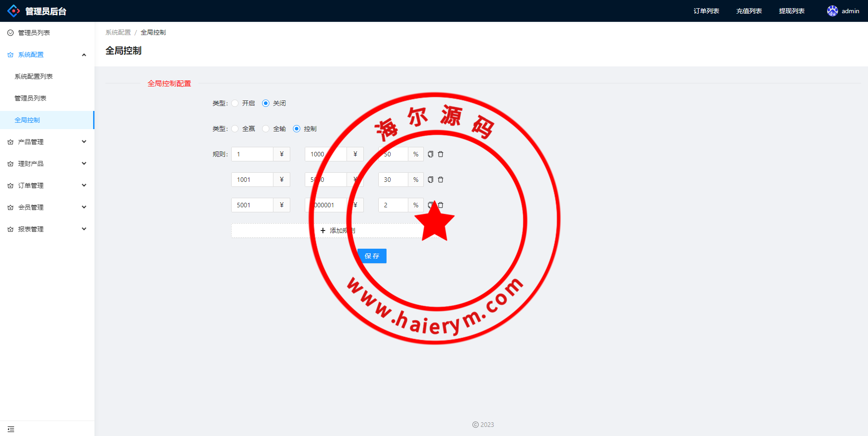Click the copy icon on second rule row

click(431, 180)
